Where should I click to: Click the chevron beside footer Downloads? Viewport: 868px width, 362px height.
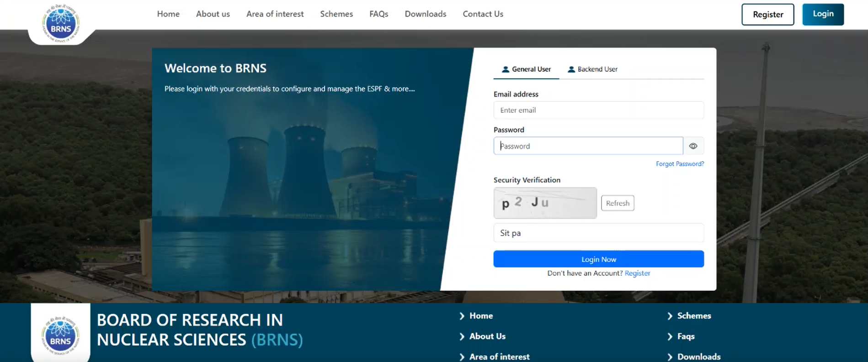click(x=670, y=357)
